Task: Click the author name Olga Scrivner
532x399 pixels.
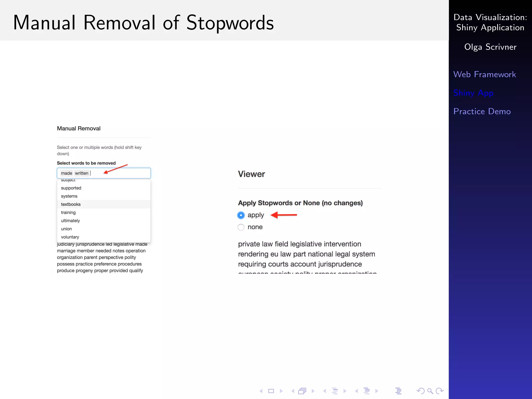Action: [490, 47]
